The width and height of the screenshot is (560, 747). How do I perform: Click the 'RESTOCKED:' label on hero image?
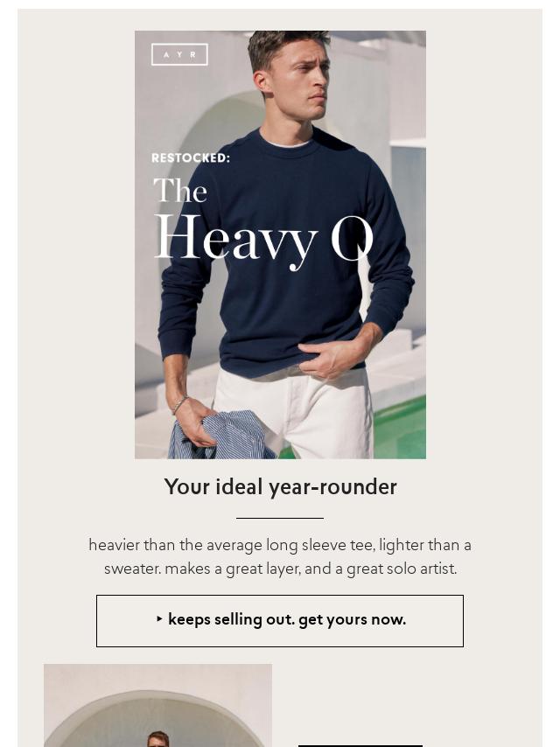coord(191,157)
